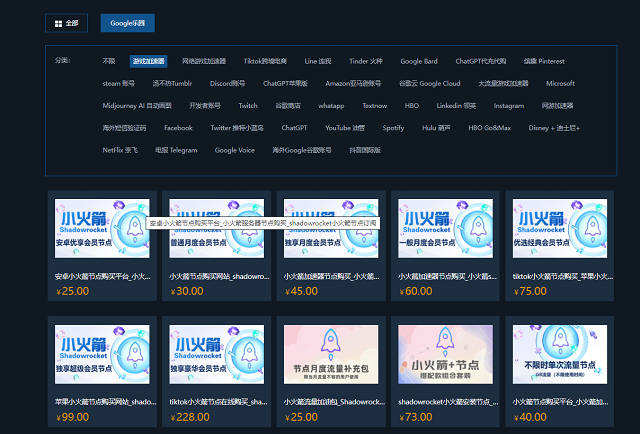
Task: Choose the Textnow category
Action: 375,106
